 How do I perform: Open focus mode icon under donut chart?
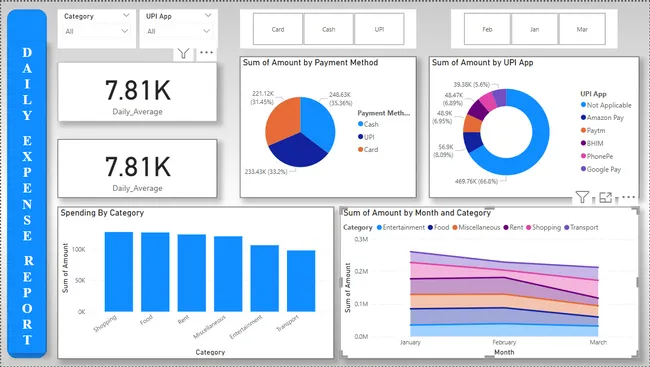tap(605, 197)
